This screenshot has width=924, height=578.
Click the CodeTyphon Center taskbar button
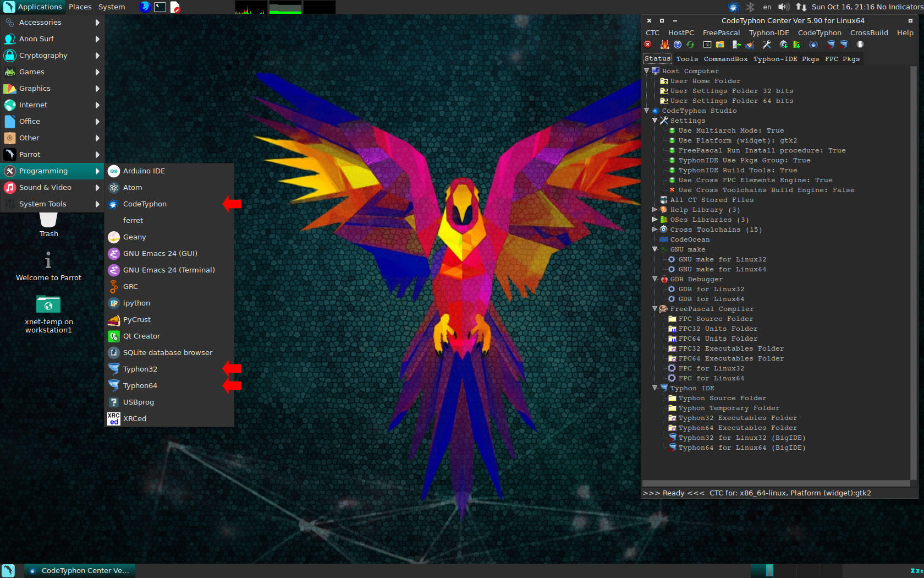point(79,570)
